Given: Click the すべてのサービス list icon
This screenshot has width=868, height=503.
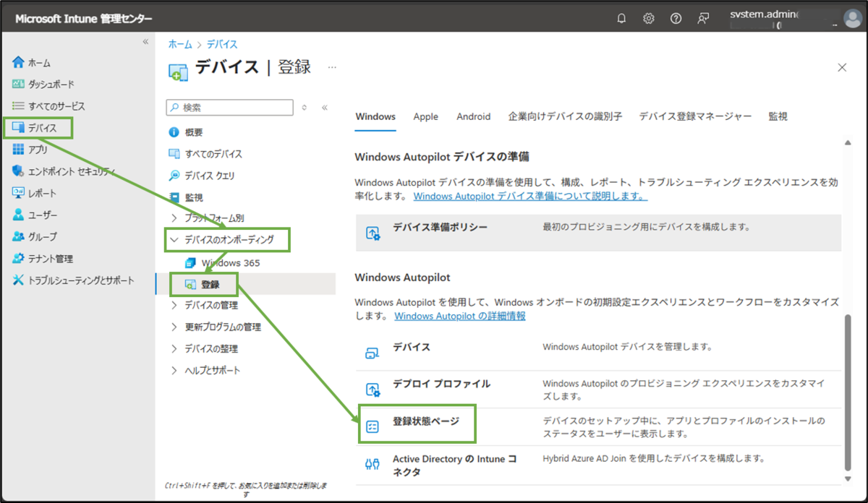Looking at the screenshot, I should [x=19, y=106].
